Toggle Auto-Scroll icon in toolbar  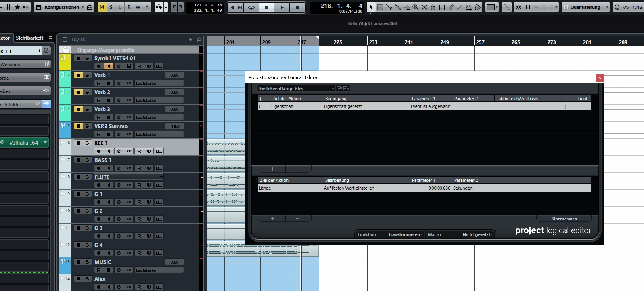tap(159, 7)
